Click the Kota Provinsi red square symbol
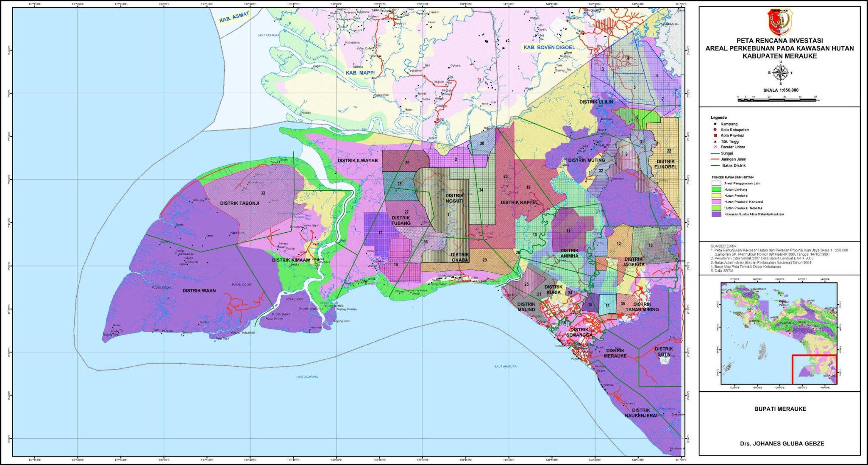The height and width of the screenshot is (465, 868). pyautogui.click(x=715, y=136)
